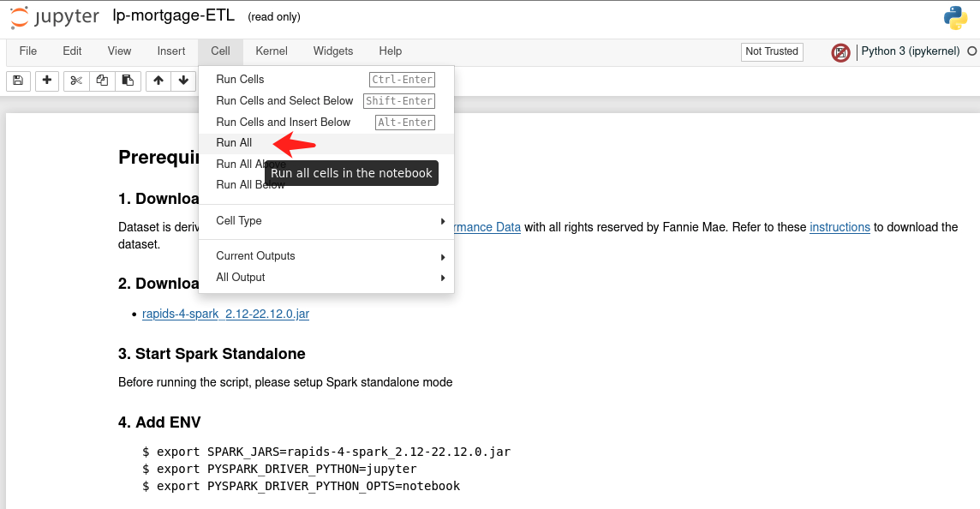Choose Run Cells and Select Below
The width and height of the screenshot is (980, 509).
tap(284, 101)
